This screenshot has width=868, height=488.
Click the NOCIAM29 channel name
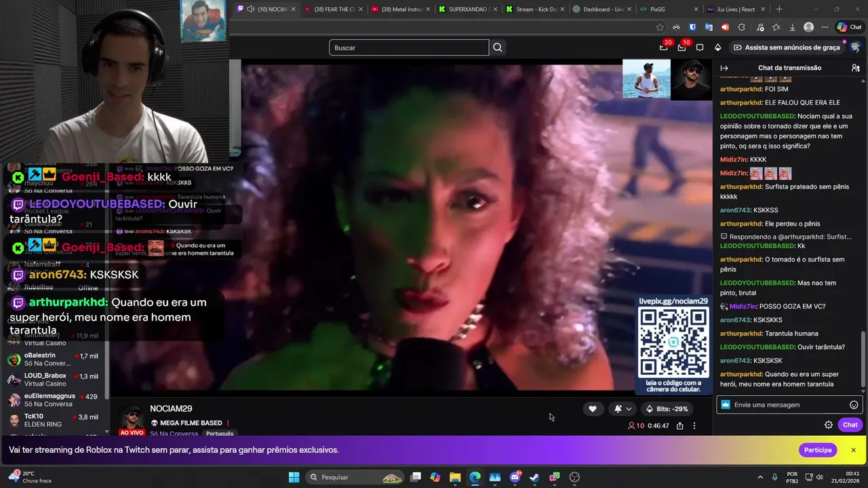point(171,409)
